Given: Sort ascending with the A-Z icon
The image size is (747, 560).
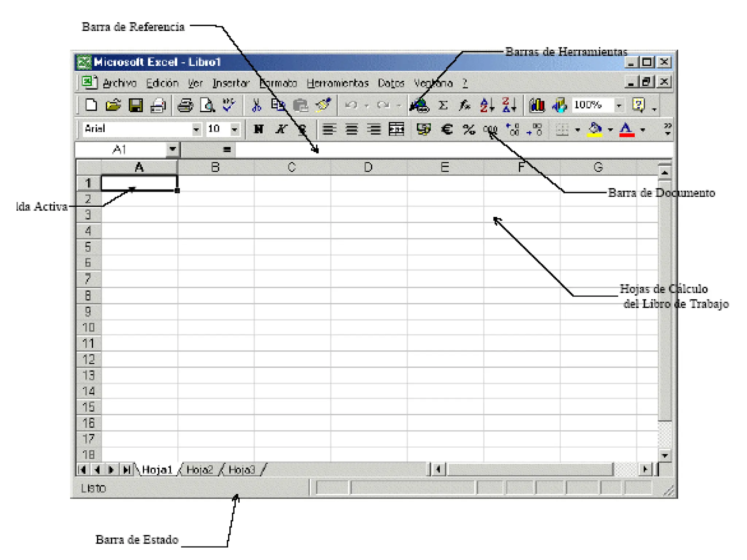Looking at the screenshot, I should pos(487,106).
